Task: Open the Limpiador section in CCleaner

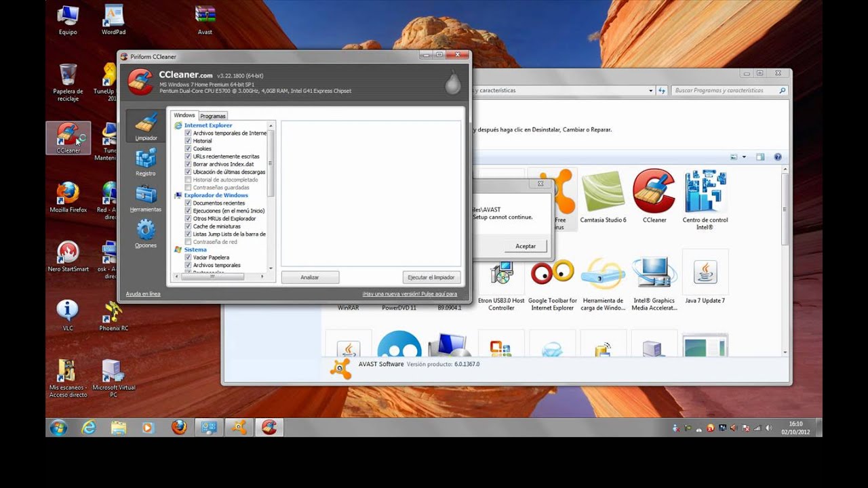Action: [146, 127]
